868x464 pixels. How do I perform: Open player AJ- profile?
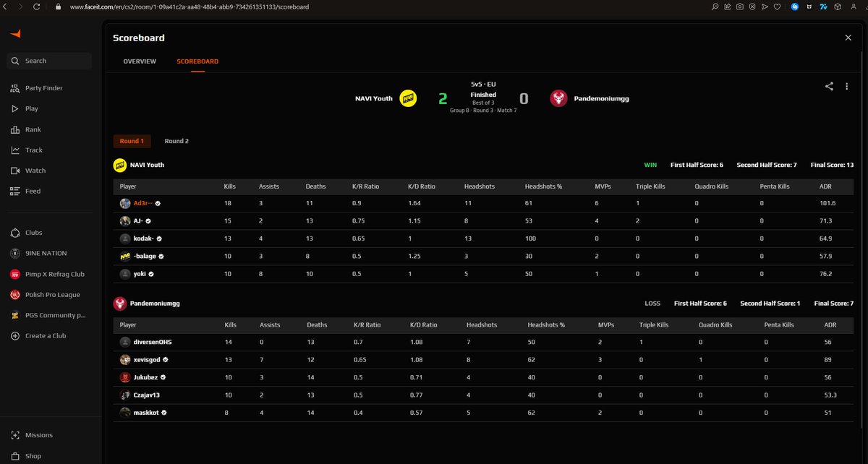[x=139, y=221]
